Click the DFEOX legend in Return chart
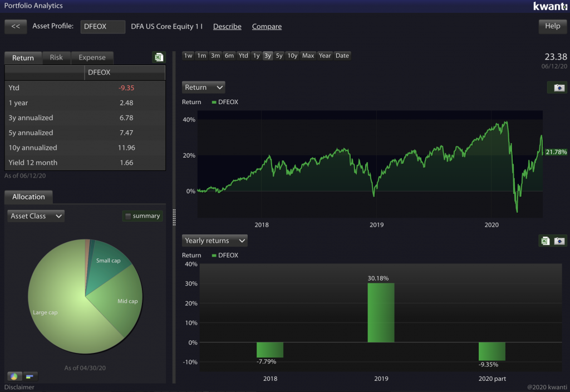The image size is (570, 392). coord(225,102)
